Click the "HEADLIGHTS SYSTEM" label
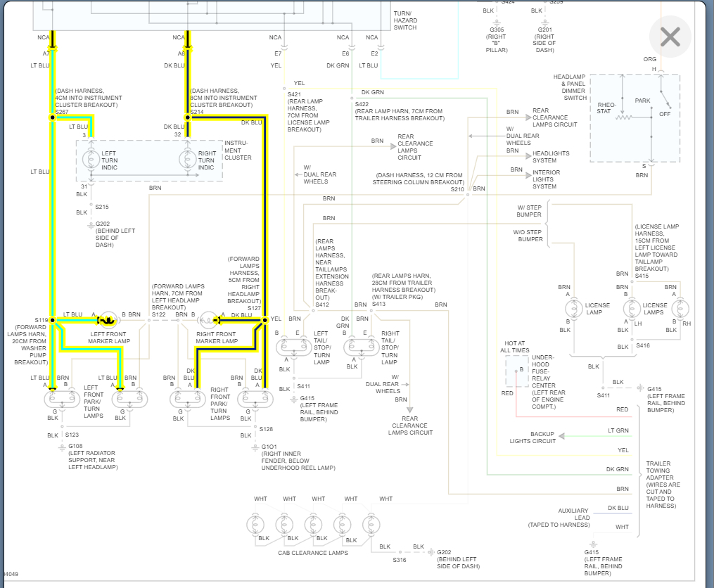This screenshot has height=588, width=714. pyautogui.click(x=551, y=157)
